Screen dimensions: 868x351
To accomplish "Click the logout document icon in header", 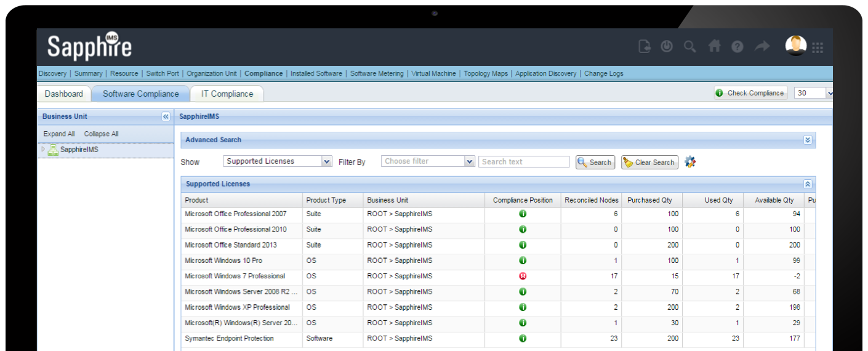I will click(x=645, y=46).
